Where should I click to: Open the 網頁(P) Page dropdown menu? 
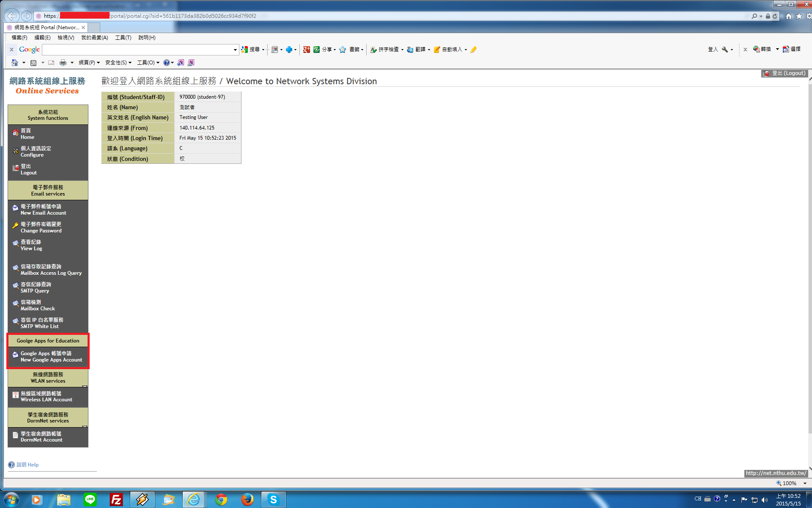point(89,63)
